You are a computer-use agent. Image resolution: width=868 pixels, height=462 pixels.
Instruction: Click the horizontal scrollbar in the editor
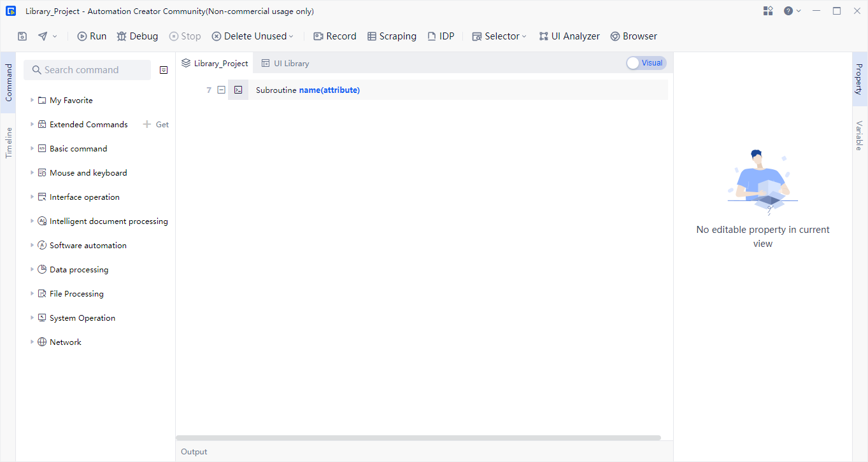(418, 438)
